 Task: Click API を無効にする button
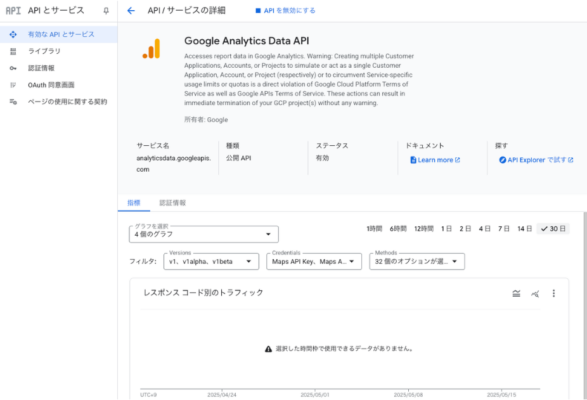285,10
